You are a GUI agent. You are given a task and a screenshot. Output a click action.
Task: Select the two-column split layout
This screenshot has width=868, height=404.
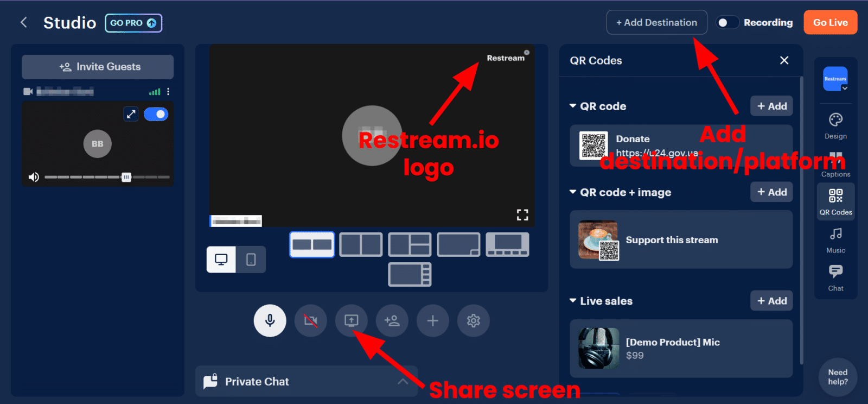point(361,244)
